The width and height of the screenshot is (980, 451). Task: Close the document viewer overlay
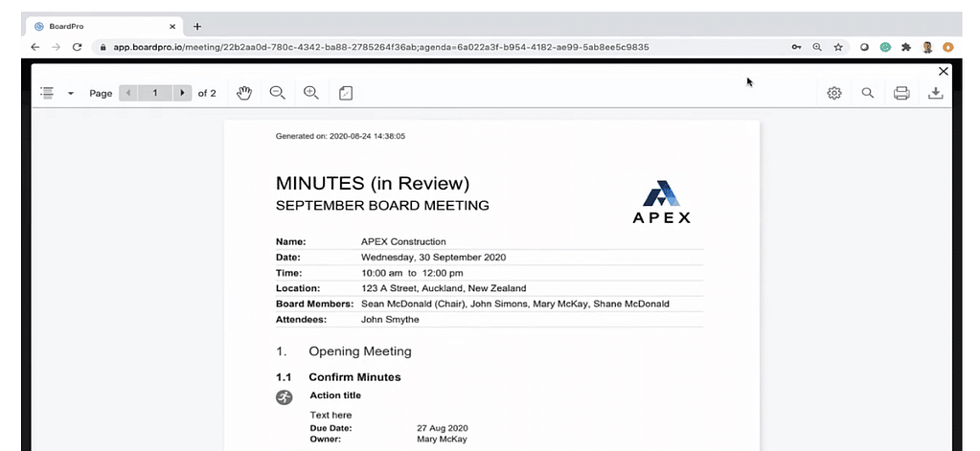[x=943, y=71]
